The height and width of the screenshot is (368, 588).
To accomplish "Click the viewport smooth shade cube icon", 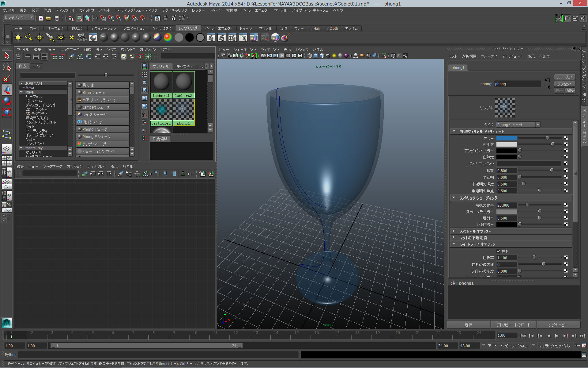I will 316,56.
